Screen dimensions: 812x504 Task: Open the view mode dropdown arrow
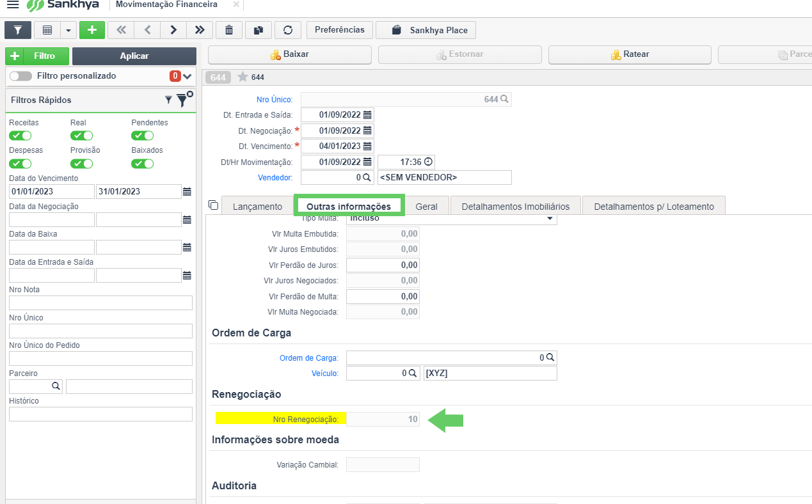pyautogui.click(x=68, y=30)
